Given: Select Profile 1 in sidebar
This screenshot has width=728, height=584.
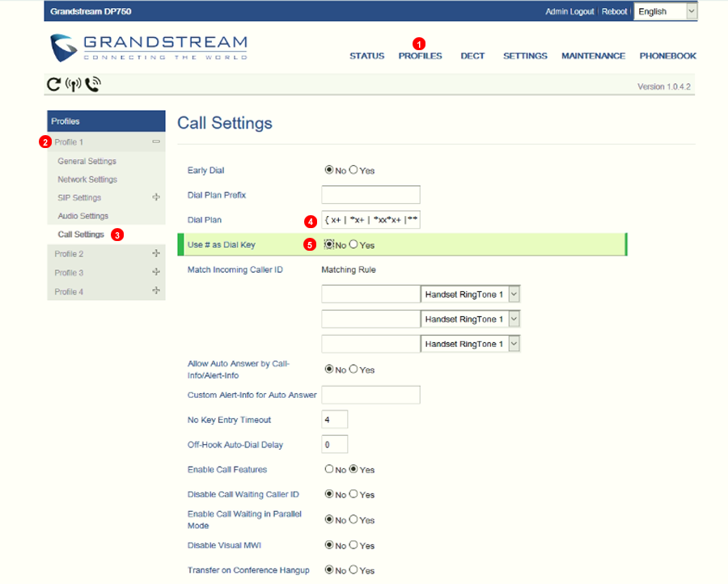Looking at the screenshot, I should click(69, 142).
